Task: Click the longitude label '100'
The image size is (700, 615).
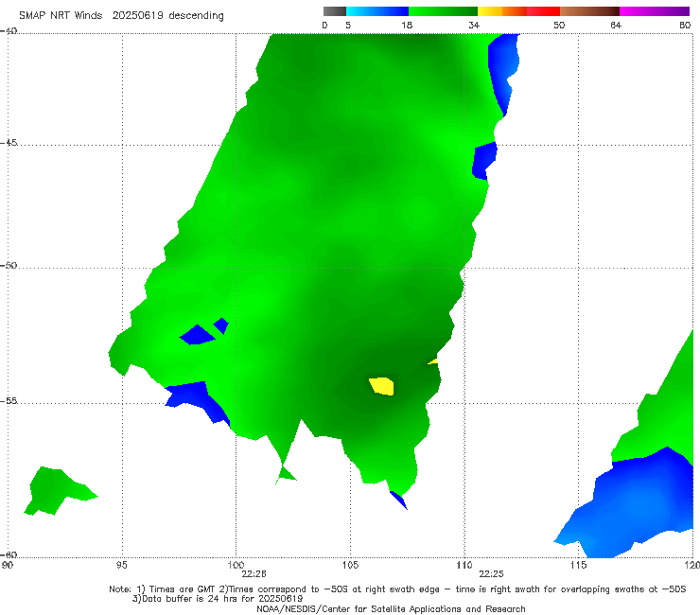Action: coord(236,566)
